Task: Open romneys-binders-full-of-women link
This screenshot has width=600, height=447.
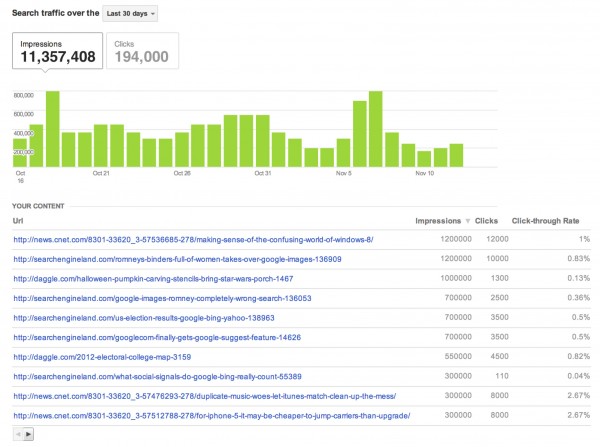Action: (177, 259)
